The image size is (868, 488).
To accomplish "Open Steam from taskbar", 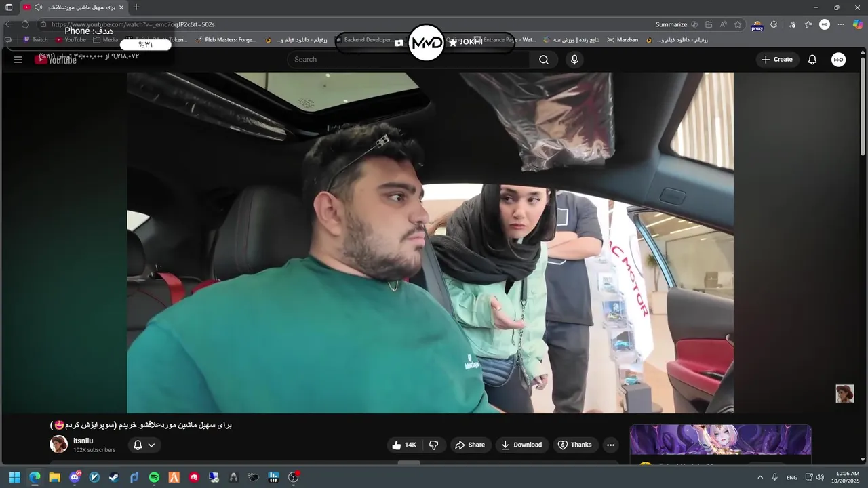I will pos(114,477).
